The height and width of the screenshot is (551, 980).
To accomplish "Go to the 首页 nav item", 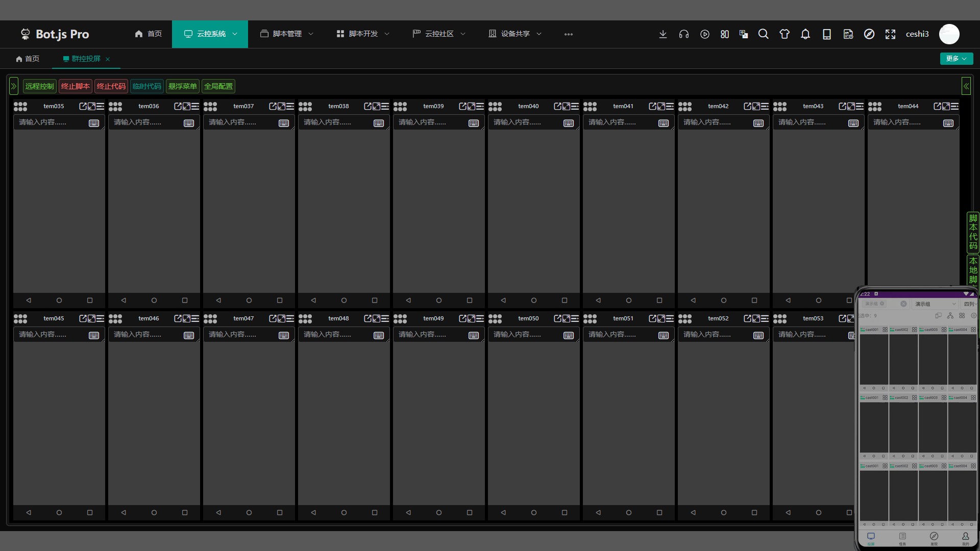I will [149, 34].
